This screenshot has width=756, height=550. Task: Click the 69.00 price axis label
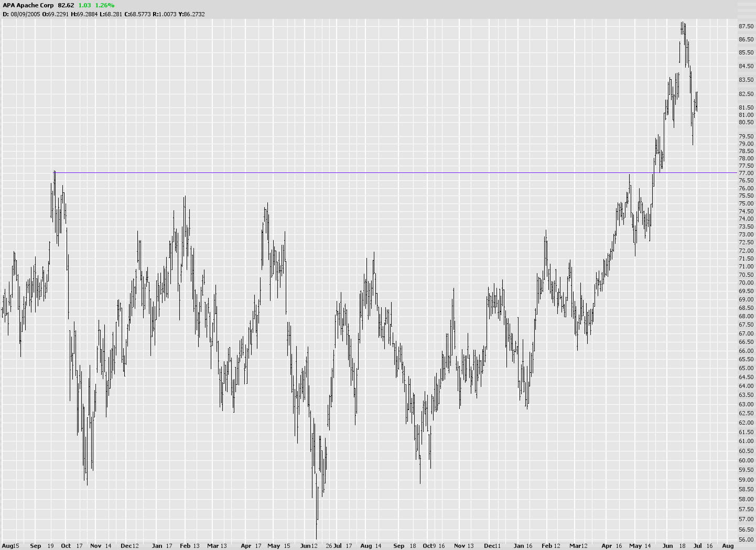pyautogui.click(x=746, y=299)
